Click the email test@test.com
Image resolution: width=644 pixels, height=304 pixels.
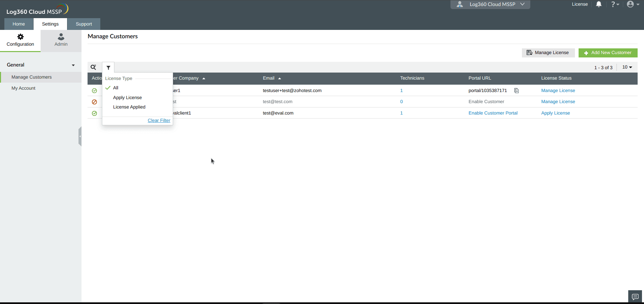click(x=277, y=102)
